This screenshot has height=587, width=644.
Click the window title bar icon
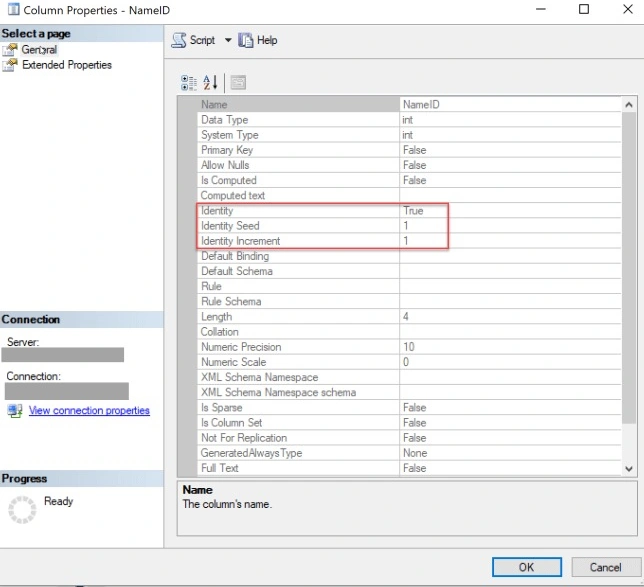coord(14,9)
